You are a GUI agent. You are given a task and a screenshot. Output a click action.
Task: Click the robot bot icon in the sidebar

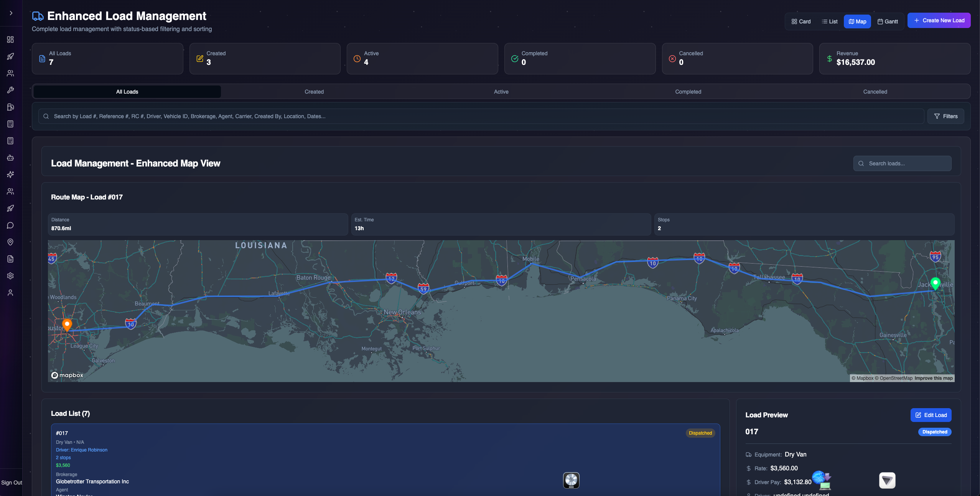[x=10, y=158]
